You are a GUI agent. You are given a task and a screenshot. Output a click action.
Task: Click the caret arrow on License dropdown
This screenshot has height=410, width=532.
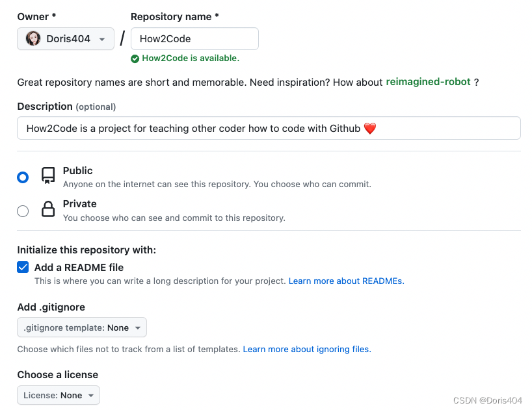click(x=91, y=395)
